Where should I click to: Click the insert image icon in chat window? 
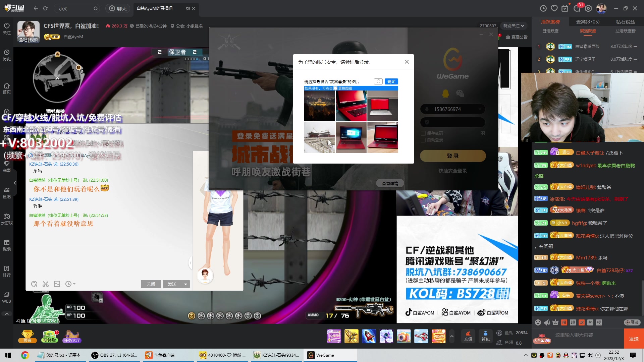[57, 284]
